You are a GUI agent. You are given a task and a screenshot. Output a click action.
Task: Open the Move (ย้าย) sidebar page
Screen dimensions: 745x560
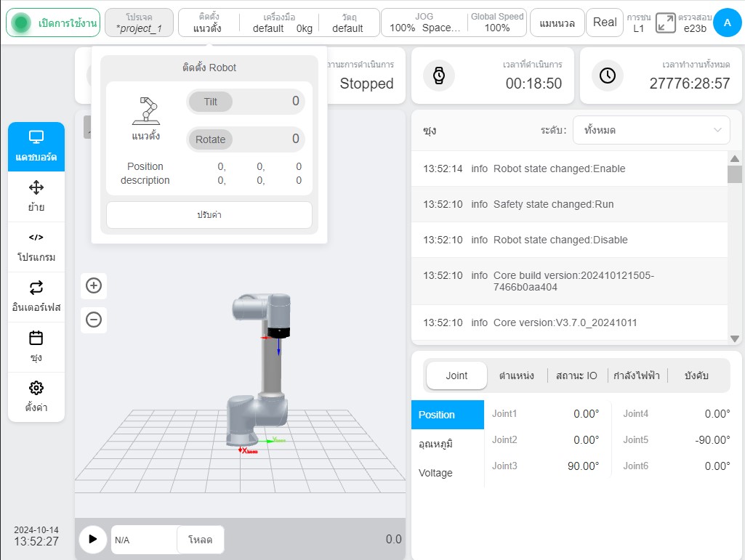pyautogui.click(x=36, y=196)
